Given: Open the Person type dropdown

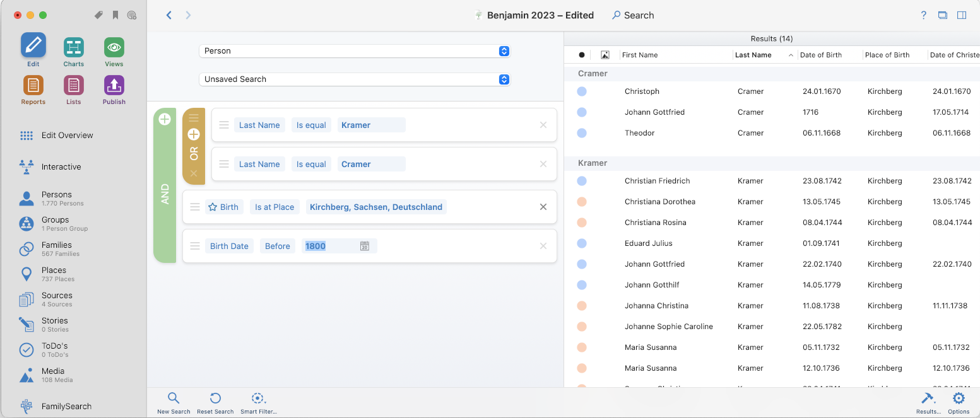Looking at the screenshot, I should [x=354, y=51].
